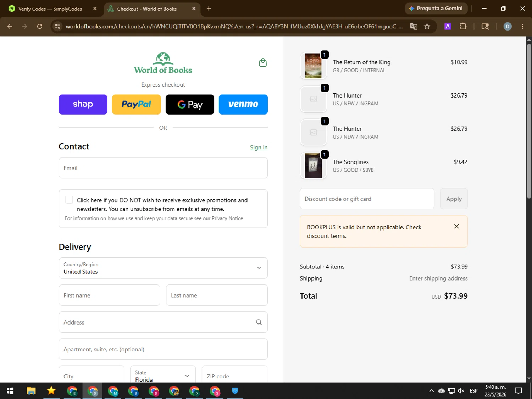This screenshot has width=532, height=399.
Task: Click the ESP language indicator
Action: click(473, 391)
